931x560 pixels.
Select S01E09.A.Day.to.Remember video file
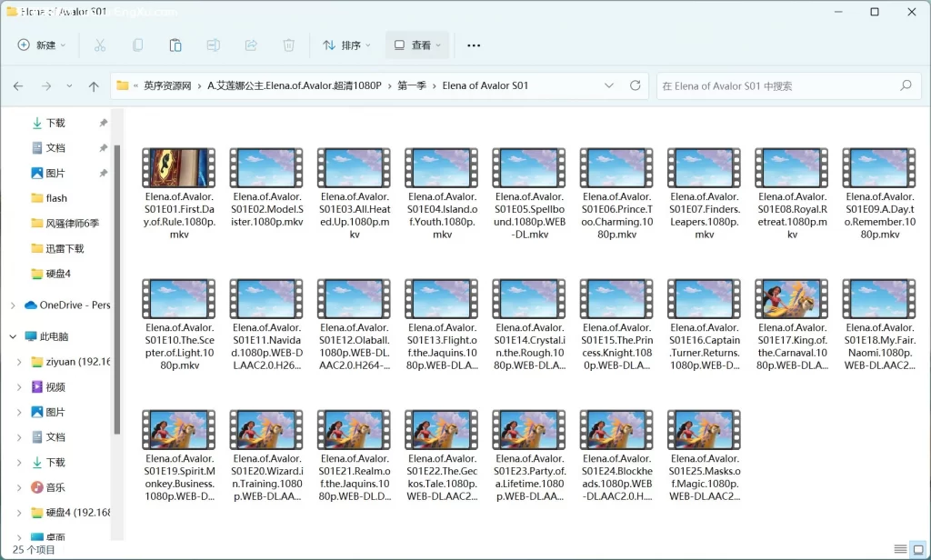pos(879,194)
